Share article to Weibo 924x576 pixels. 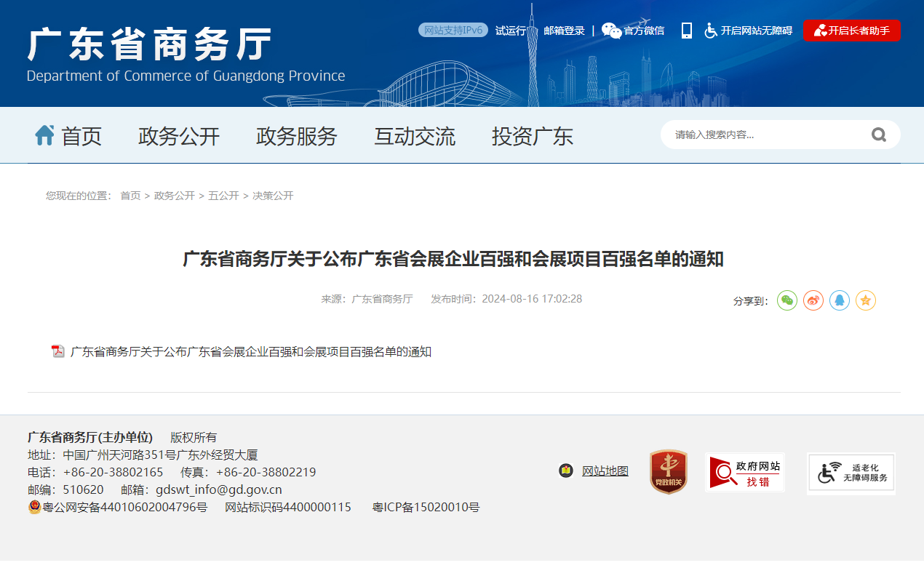click(813, 300)
